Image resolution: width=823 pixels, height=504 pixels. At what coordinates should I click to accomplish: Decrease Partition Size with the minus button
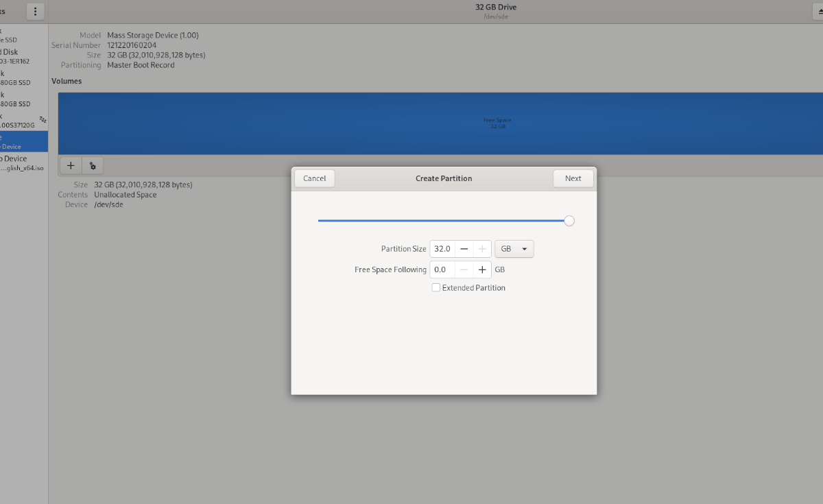[464, 249]
